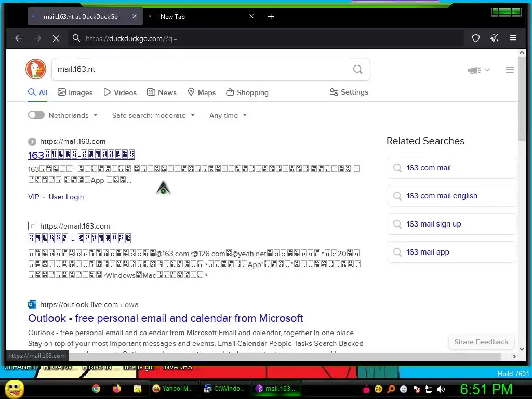532x399 pixels.
Task: Open the result title under email.163.com
Action: 79,238
